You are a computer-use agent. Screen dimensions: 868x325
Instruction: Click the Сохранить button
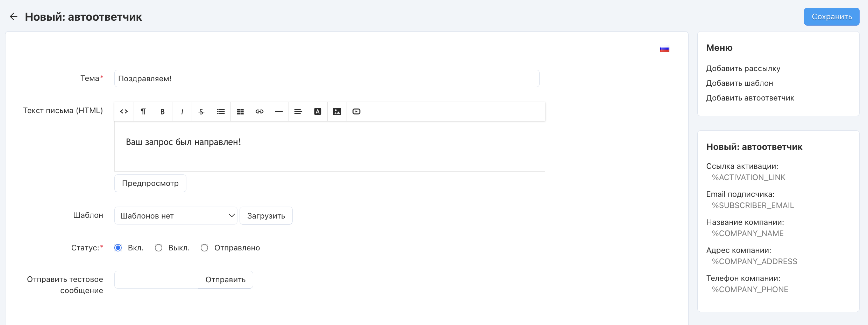[x=831, y=17]
